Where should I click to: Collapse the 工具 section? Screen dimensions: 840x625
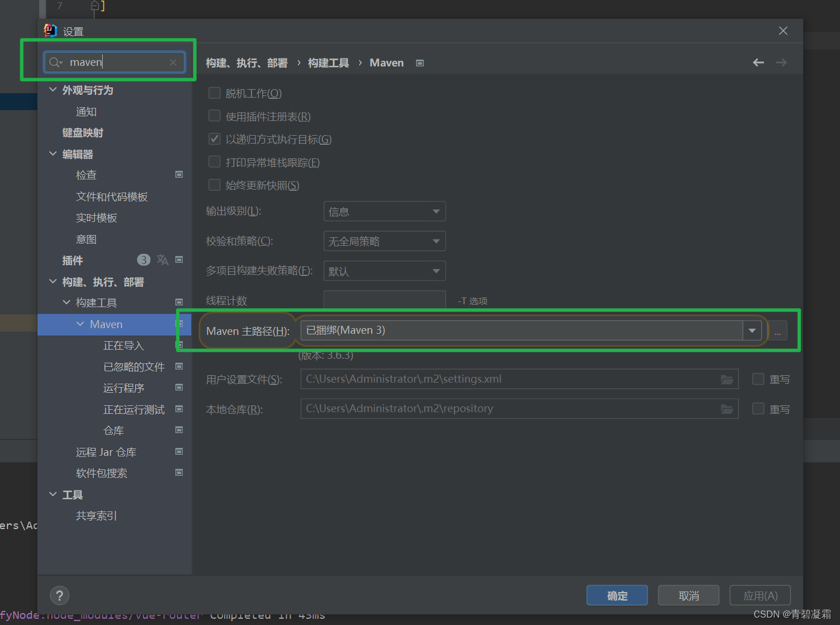53,494
